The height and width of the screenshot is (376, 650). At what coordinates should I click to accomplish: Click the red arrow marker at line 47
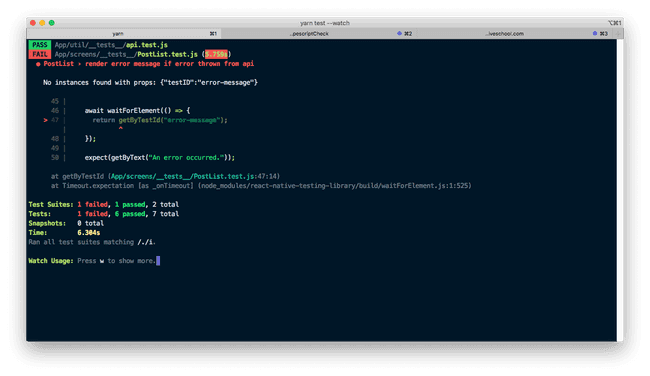coord(45,120)
